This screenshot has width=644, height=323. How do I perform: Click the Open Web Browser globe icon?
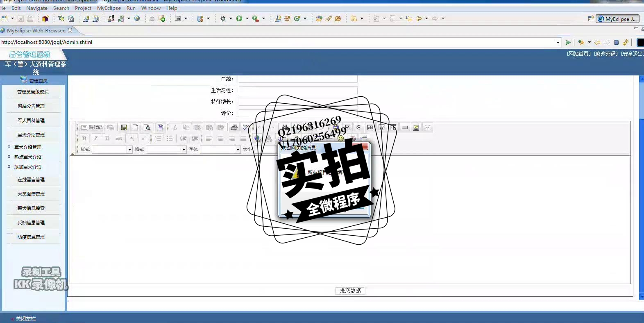point(137,18)
